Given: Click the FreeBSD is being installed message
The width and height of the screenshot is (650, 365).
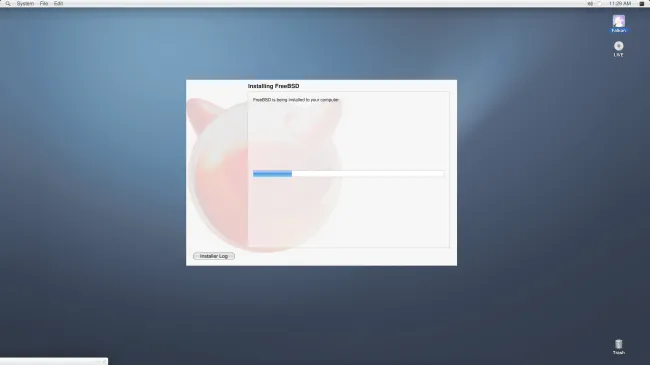Looking at the screenshot, I should (296, 100).
